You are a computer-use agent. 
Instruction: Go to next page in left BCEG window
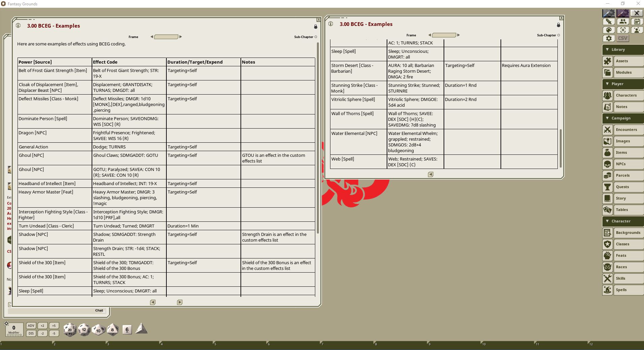point(180,302)
